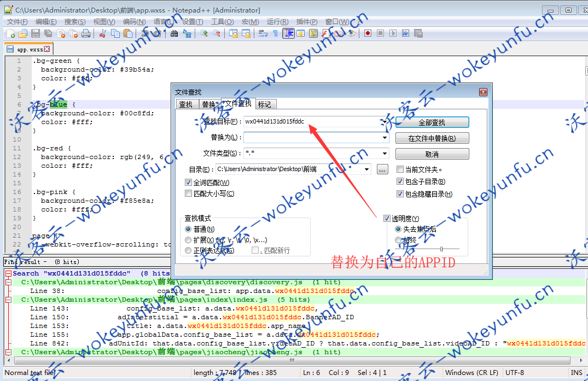
Task: Zoom in using the toolbar magnifier
Action: pos(203,34)
